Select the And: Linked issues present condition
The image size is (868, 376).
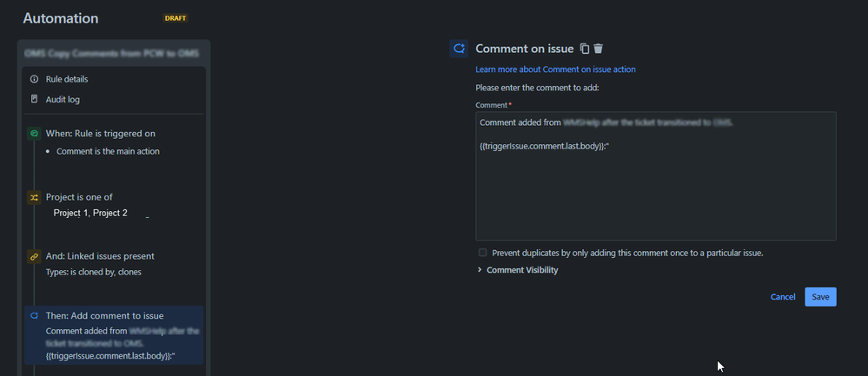100,256
